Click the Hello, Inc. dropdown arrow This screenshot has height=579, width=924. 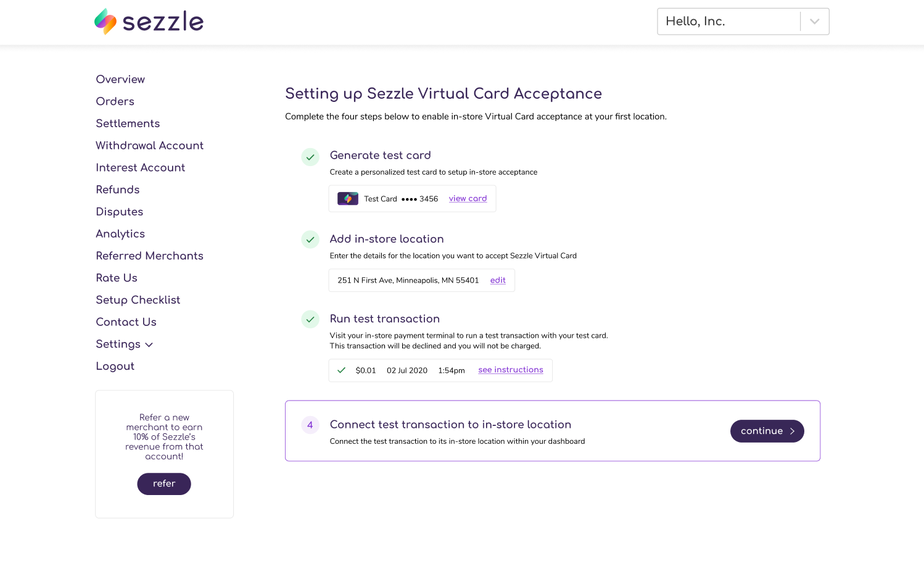pos(815,22)
